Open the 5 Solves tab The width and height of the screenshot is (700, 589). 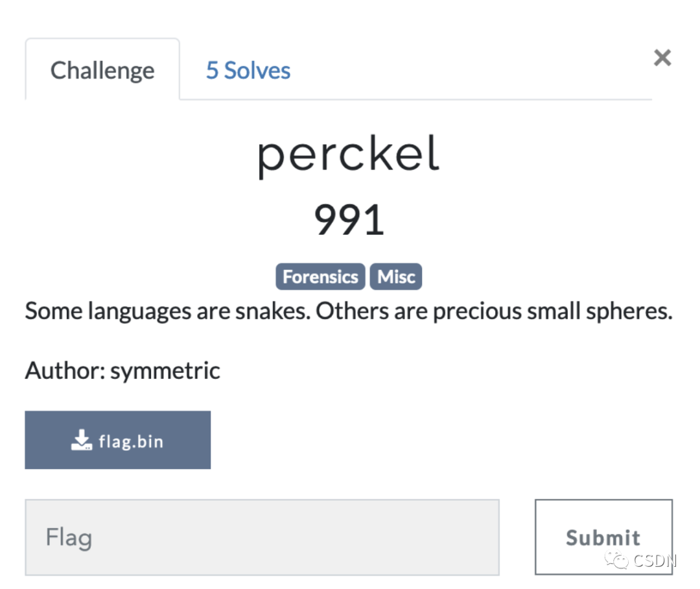coord(248,70)
